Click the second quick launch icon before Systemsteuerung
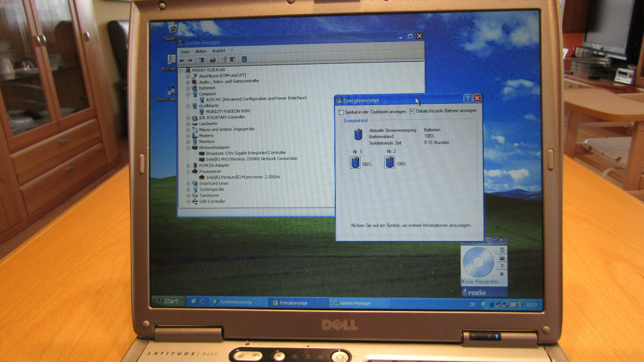The image size is (644, 362). [x=203, y=301]
